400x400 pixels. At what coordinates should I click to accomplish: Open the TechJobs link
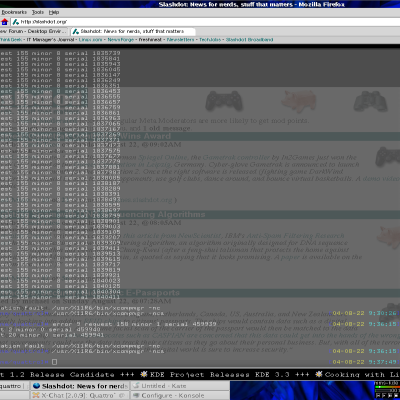pyautogui.click(x=210, y=40)
